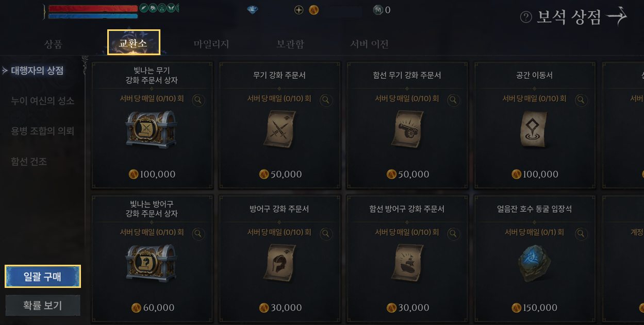
Task: Click the help question mark beside 보석 상점
Action: [526, 18]
